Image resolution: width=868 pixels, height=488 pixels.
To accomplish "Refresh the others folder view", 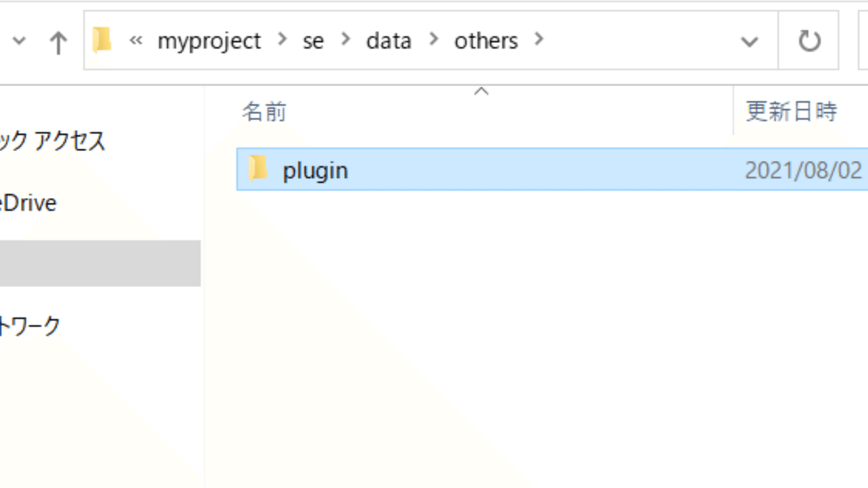I will (809, 41).
